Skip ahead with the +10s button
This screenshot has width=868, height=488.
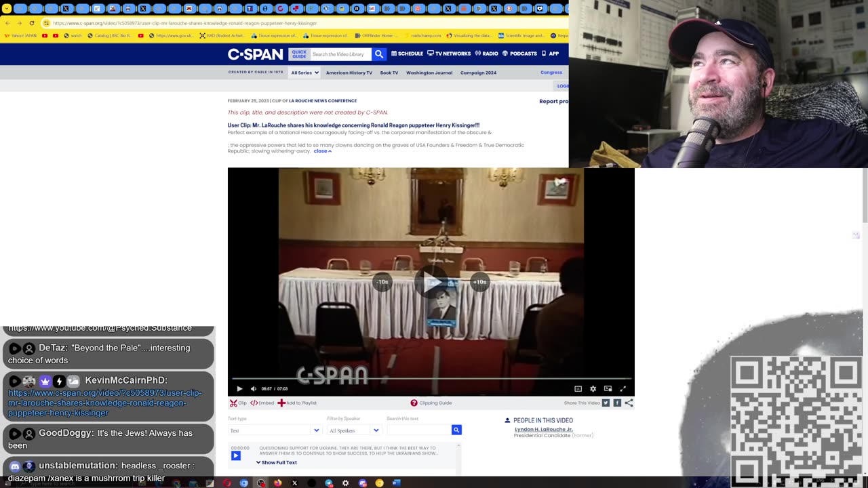coord(479,282)
